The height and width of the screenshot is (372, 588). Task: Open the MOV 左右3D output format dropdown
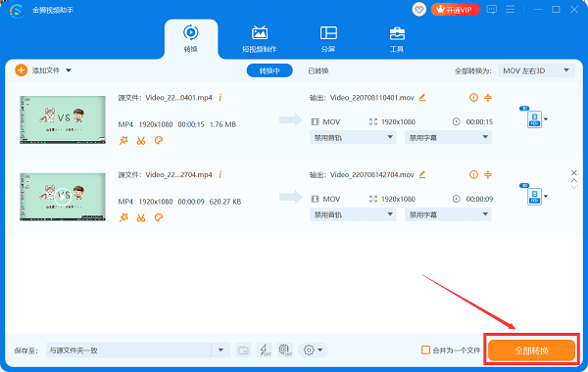click(x=536, y=70)
